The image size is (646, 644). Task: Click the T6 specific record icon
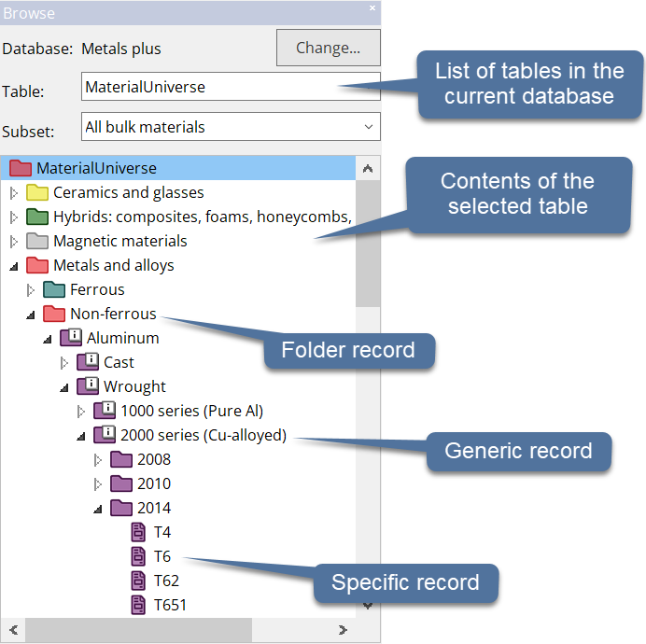coord(138,556)
